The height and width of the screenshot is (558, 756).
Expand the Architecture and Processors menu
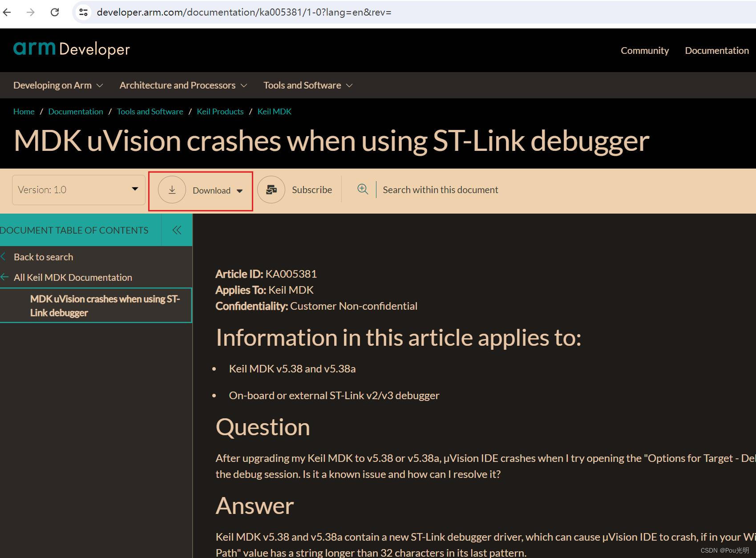coord(183,85)
